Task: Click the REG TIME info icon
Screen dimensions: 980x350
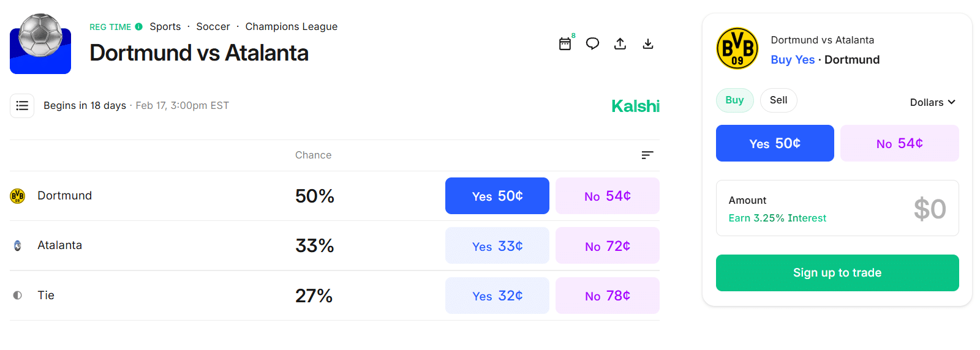Action: 139,27
